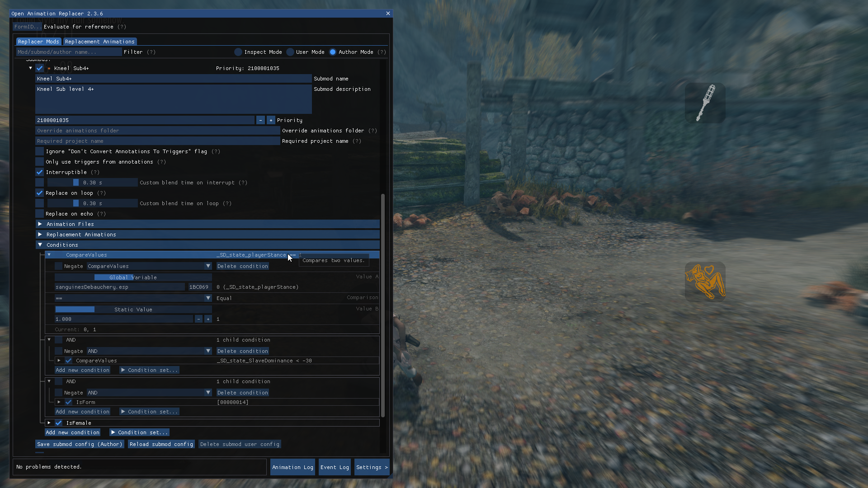Expand the Replacement Animations section header
The height and width of the screenshot is (488, 868).
[x=208, y=235]
